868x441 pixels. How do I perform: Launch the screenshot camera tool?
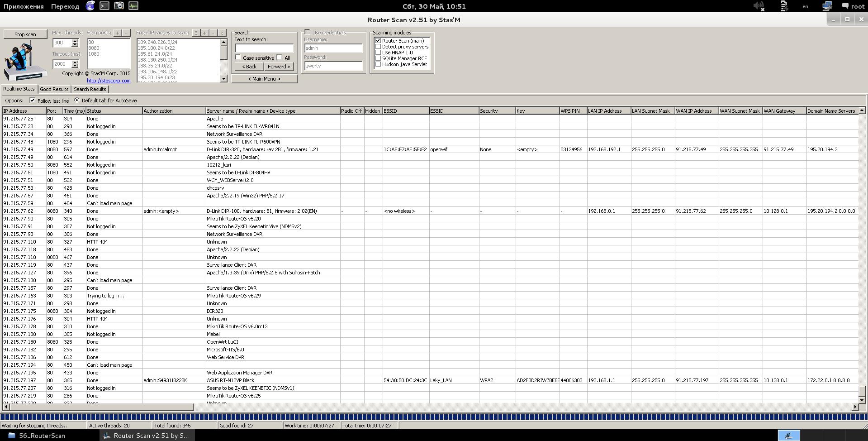pyautogui.click(x=119, y=6)
